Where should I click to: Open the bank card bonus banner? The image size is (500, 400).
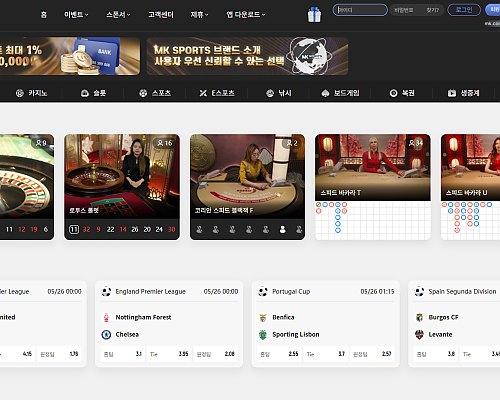70,56
